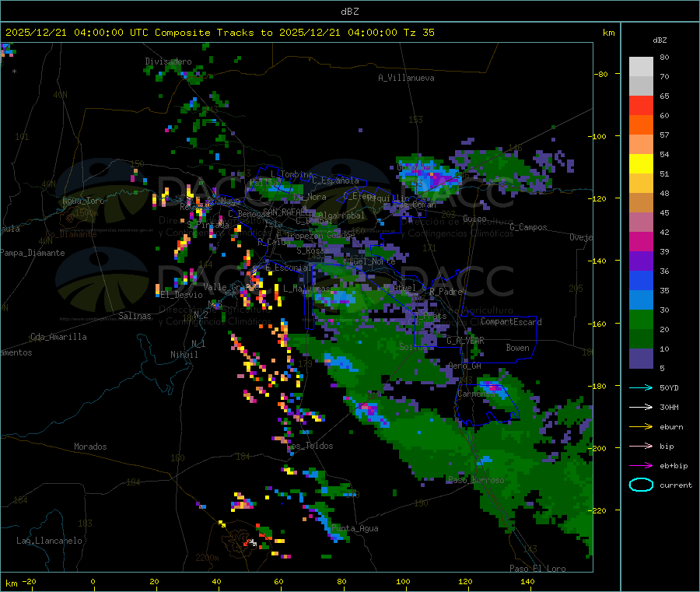Click the 'Cda_Amarilla' map label

(x=58, y=337)
